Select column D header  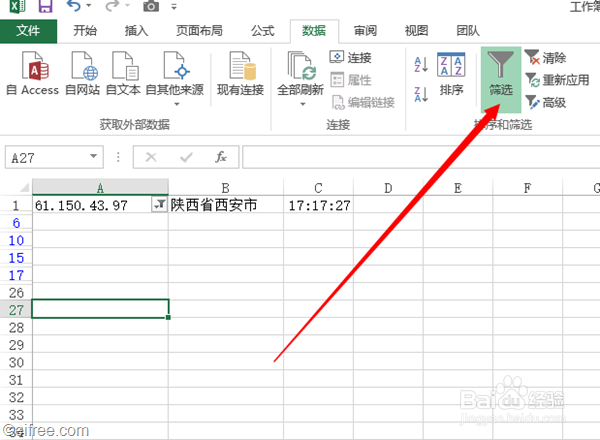[x=388, y=187]
